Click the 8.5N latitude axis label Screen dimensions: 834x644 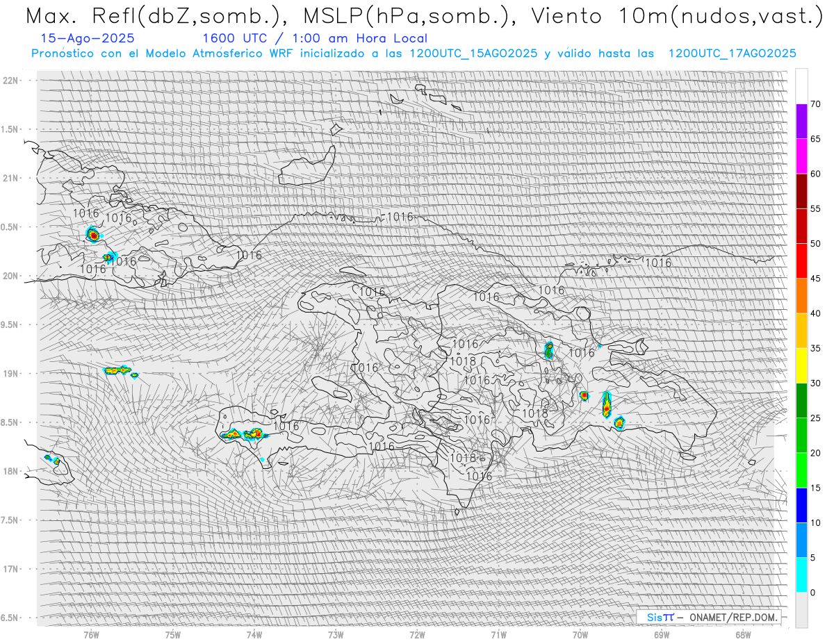[10, 422]
